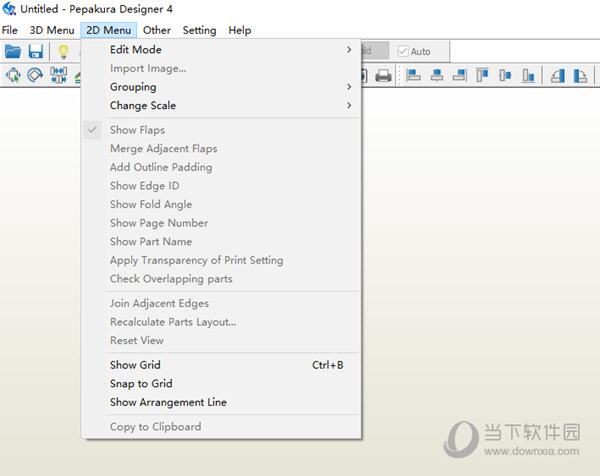Open the Help menu
Viewport: 600px width, 476px height.
(x=240, y=30)
